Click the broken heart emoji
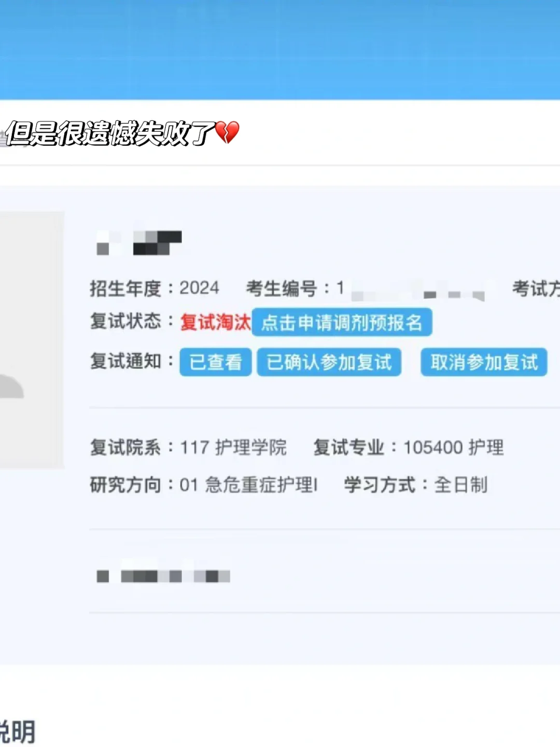Screen dimensions: 560x747 coord(227,133)
